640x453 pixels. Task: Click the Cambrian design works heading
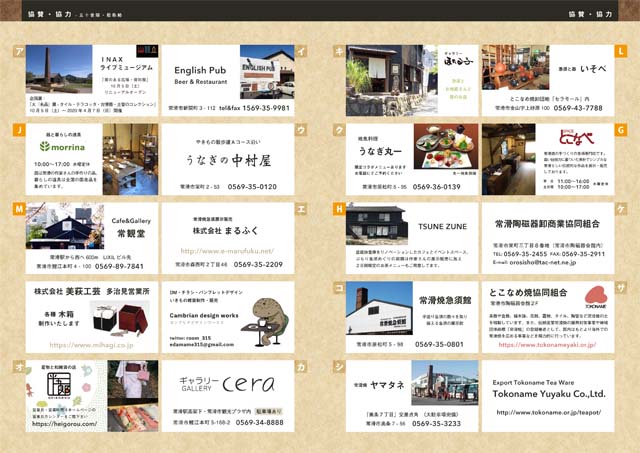point(204,315)
